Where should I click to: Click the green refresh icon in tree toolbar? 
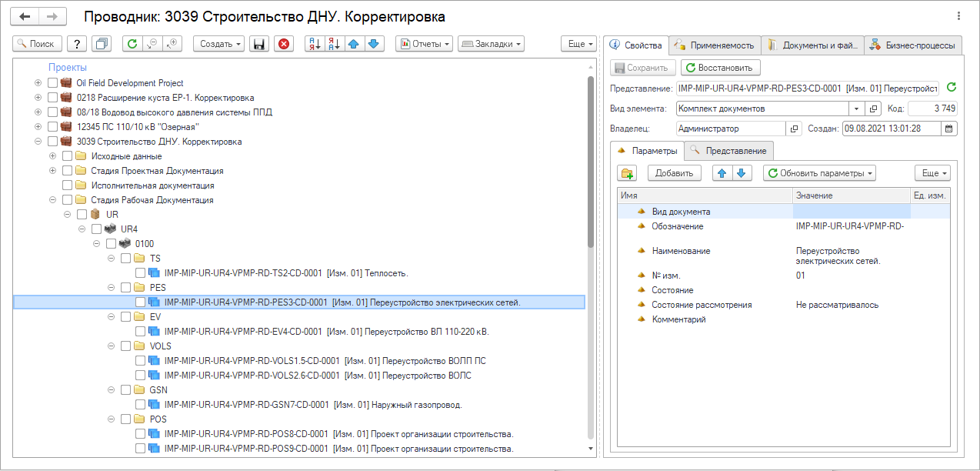pyautogui.click(x=132, y=44)
